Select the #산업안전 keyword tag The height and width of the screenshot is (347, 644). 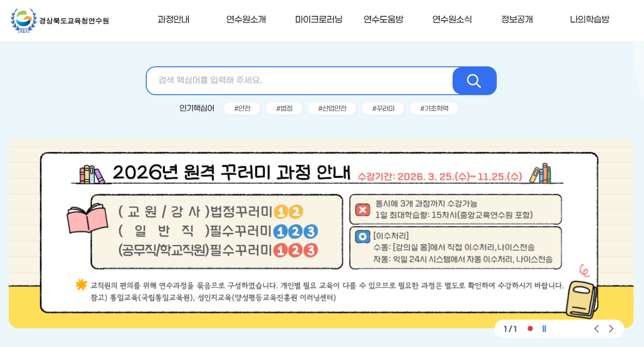(332, 109)
